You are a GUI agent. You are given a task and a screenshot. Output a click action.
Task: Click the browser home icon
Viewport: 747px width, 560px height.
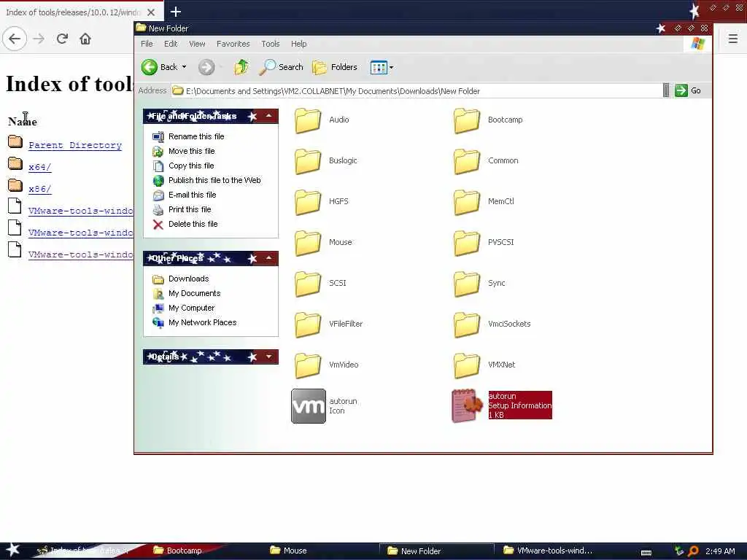click(x=85, y=39)
